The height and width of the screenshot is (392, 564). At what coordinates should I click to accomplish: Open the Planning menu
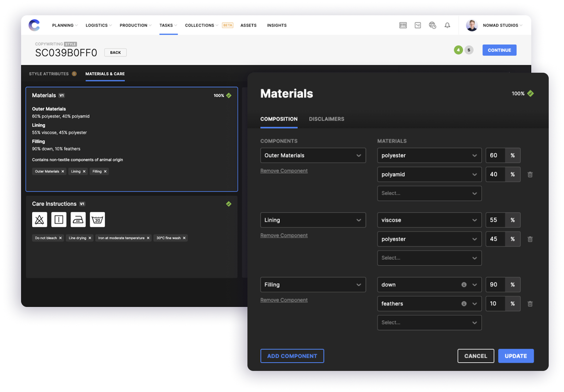(x=65, y=25)
